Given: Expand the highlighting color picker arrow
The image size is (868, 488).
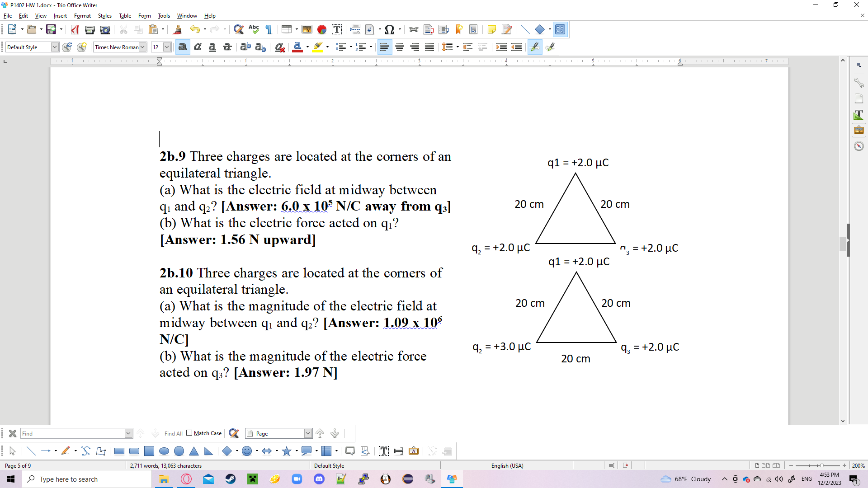Looking at the screenshot, I should pos(326,47).
